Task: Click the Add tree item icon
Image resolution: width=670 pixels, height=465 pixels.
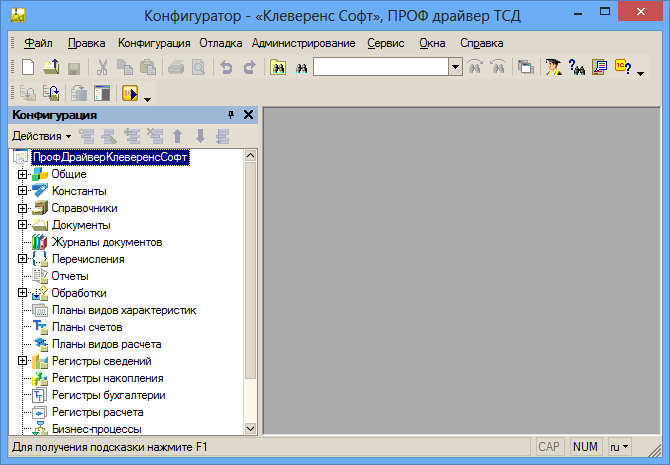Action: (x=86, y=136)
